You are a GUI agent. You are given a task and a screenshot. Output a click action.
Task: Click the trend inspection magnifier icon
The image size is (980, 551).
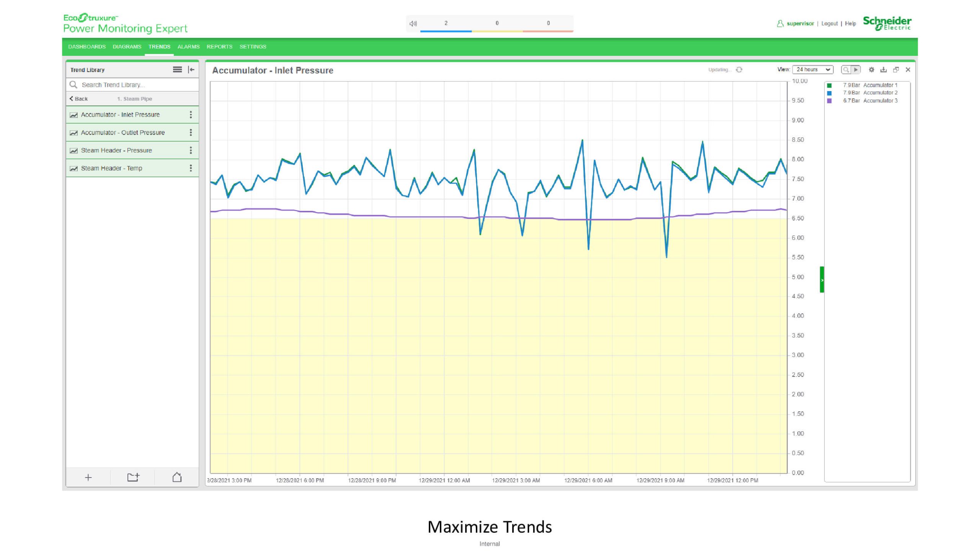pos(846,70)
